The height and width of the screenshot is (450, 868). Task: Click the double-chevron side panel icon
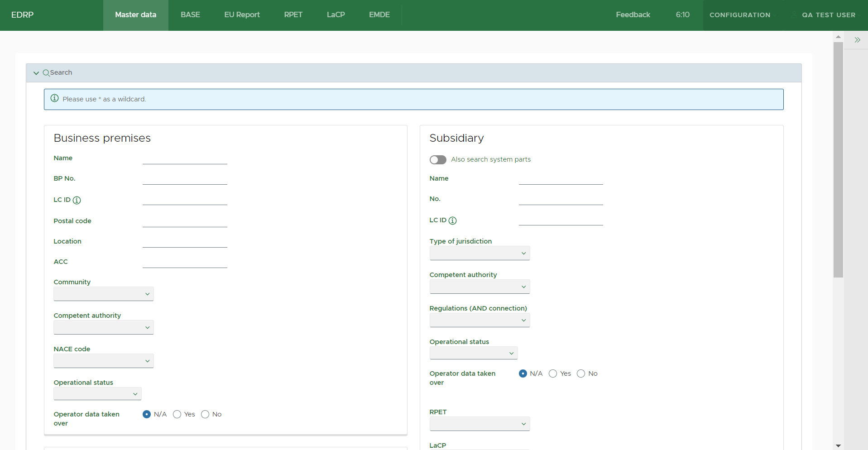(857, 40)
